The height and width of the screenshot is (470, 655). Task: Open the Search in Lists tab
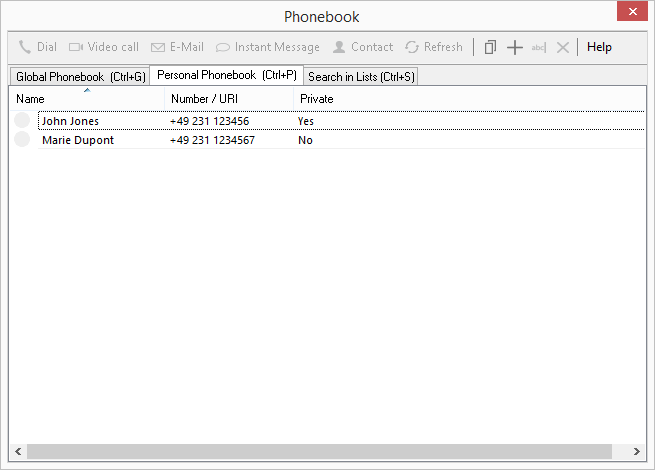tap(360, 77)
